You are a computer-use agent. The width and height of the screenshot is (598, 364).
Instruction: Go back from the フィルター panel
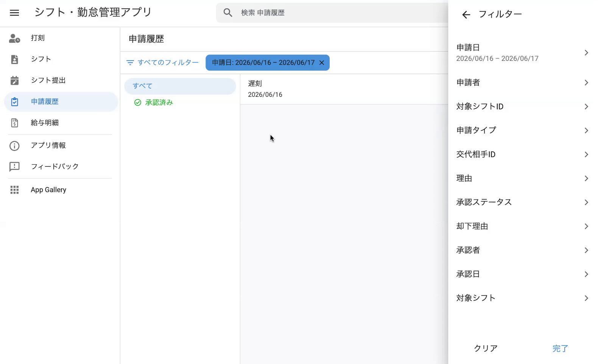pos(466,15)
